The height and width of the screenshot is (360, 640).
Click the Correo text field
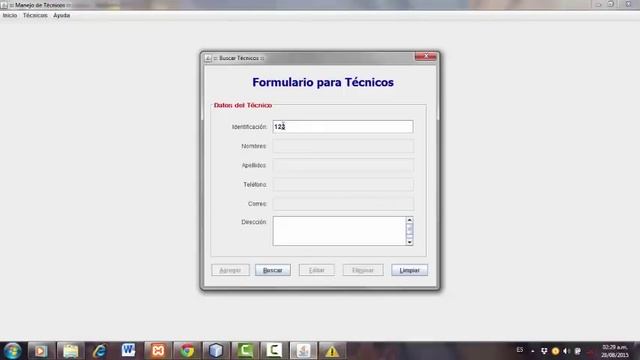click(343, 204)
